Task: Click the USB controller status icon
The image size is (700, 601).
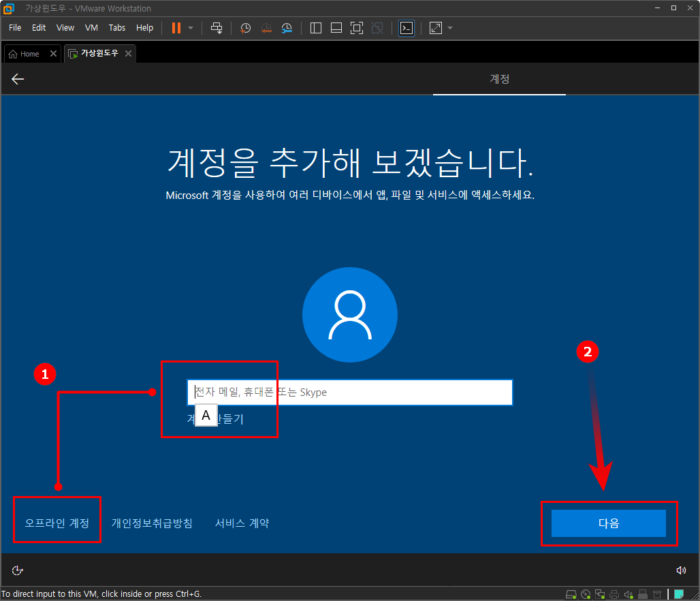Action: point(643,594)
